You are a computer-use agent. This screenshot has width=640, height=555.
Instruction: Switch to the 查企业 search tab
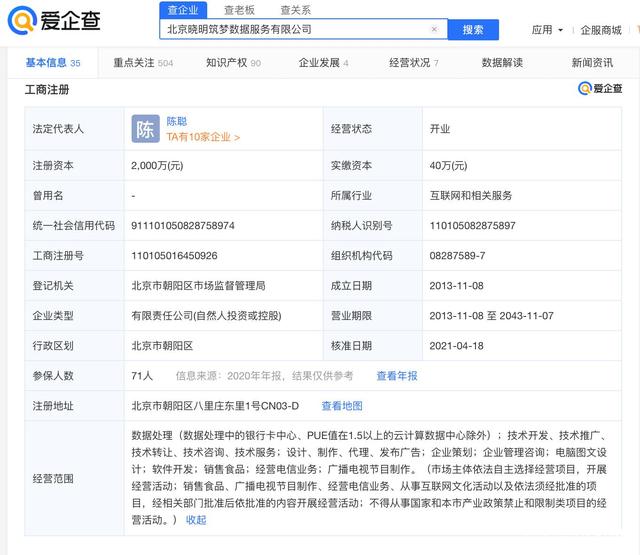(x=183, y=10)
